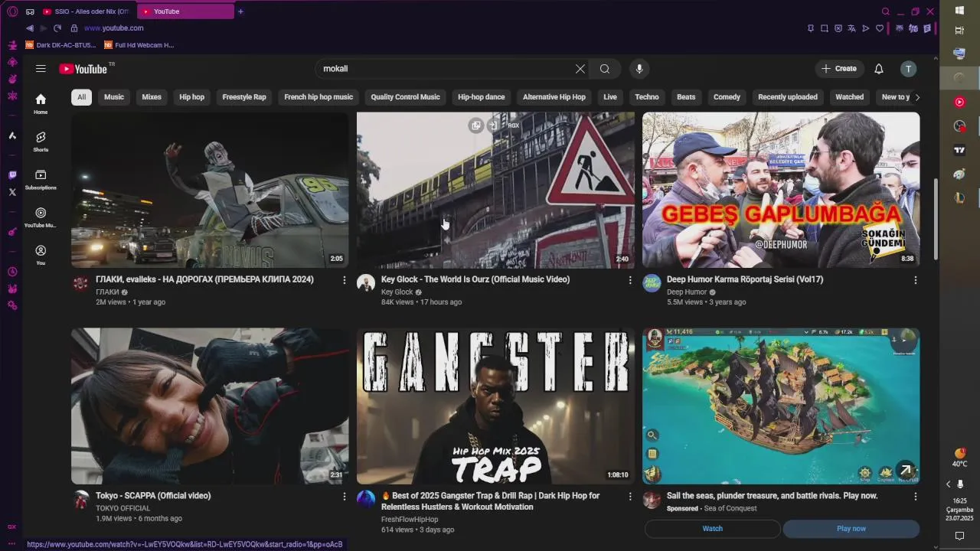This screenshot has width=980, height=551.
Task: Click Play now button on ad
Action: tap(851, 529)
